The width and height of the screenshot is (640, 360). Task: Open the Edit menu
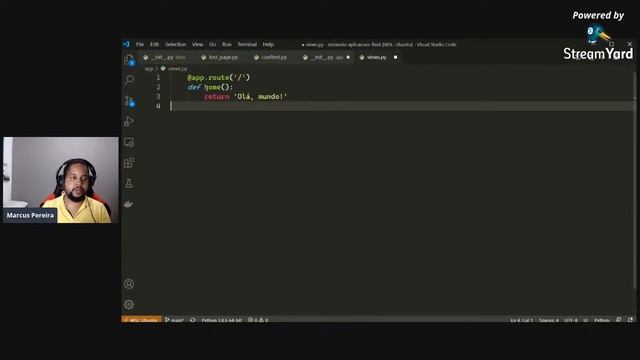(x=154, y=44)
